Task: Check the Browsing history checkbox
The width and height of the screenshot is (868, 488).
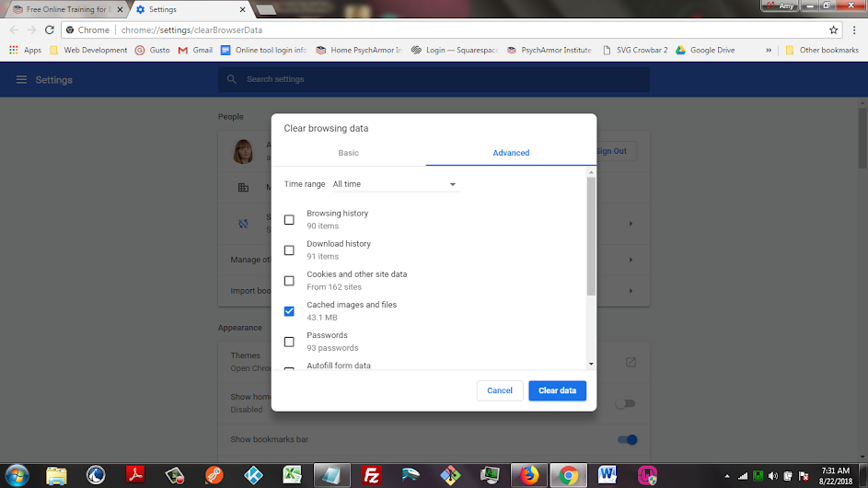Action: 289,220
